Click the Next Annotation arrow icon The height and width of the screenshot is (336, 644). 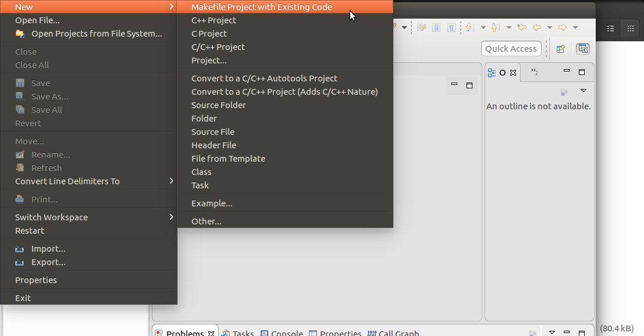(469, 27)
